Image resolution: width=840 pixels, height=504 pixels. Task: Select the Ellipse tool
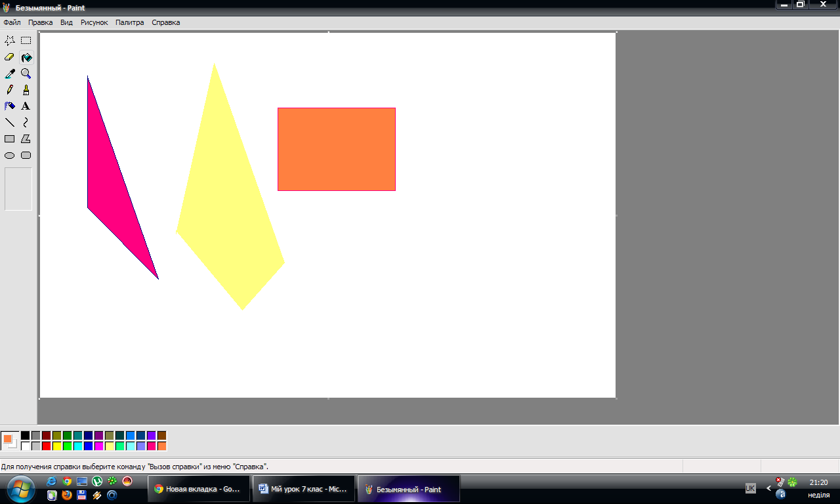[10, 156]
